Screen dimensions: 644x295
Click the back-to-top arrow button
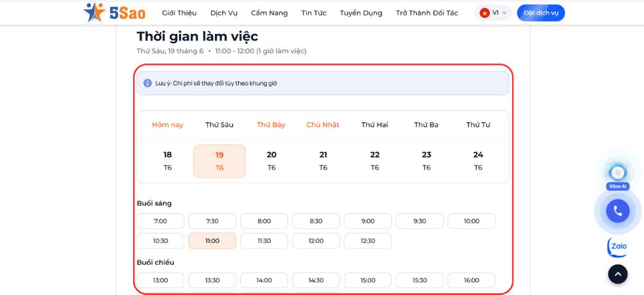(x=618, y=274)
